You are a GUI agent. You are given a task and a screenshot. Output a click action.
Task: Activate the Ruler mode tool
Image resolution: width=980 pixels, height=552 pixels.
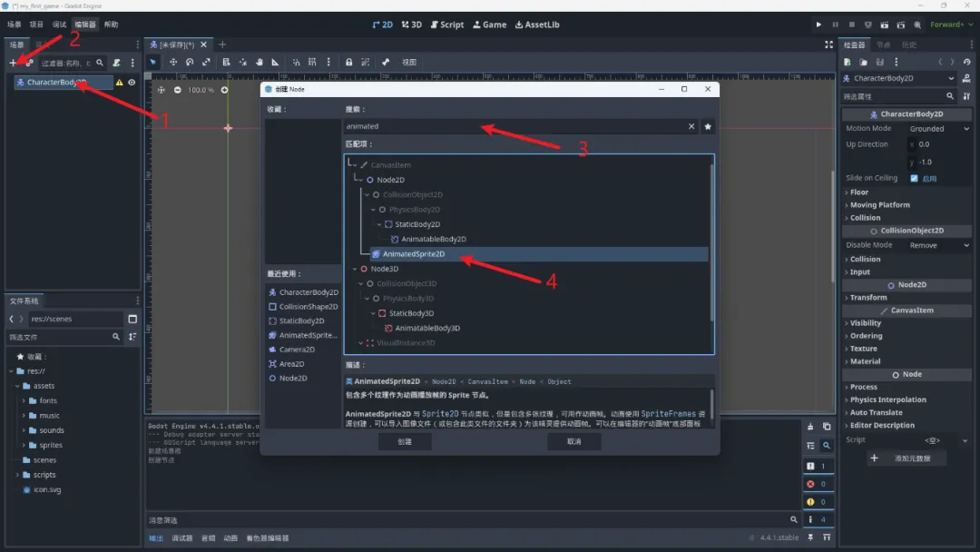[275, 62]
